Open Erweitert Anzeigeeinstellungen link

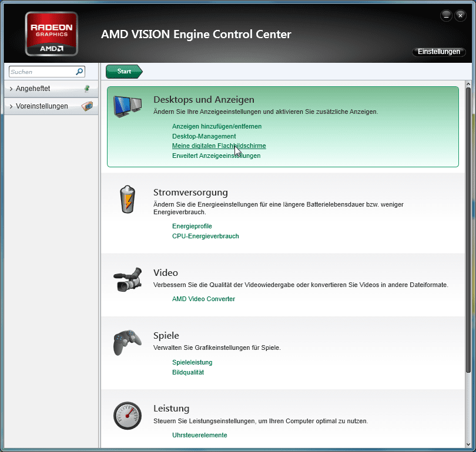pos(216,156)
